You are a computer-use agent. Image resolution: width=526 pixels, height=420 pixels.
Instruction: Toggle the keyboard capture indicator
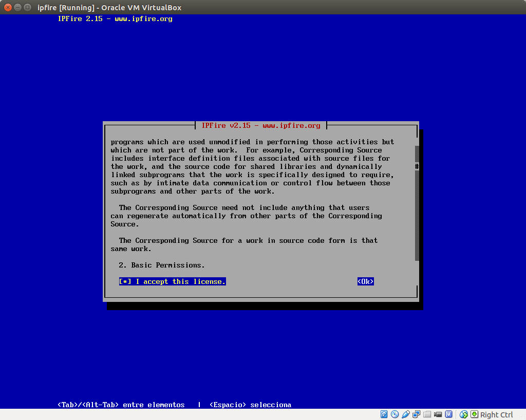point(474,414)
